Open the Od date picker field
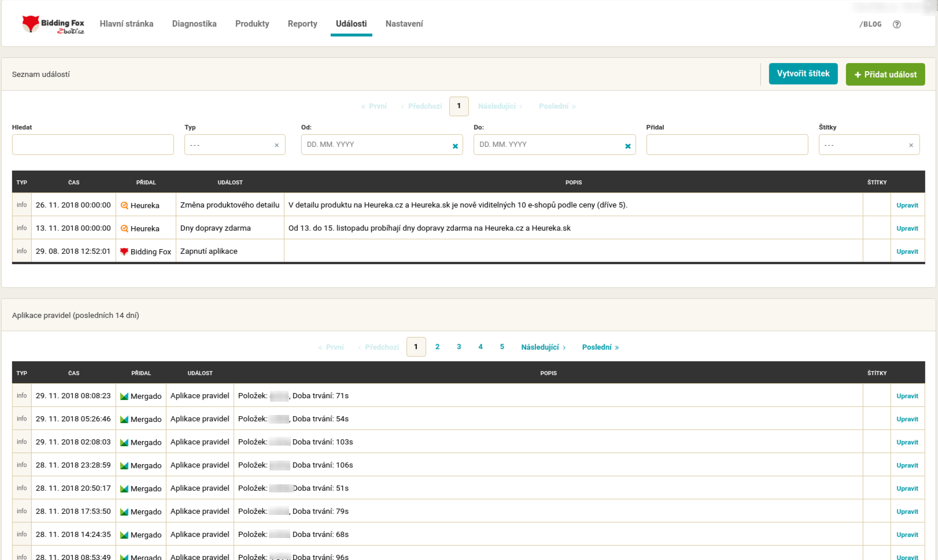This screenshot has height=560, width=938. click(x=376, y=145)
